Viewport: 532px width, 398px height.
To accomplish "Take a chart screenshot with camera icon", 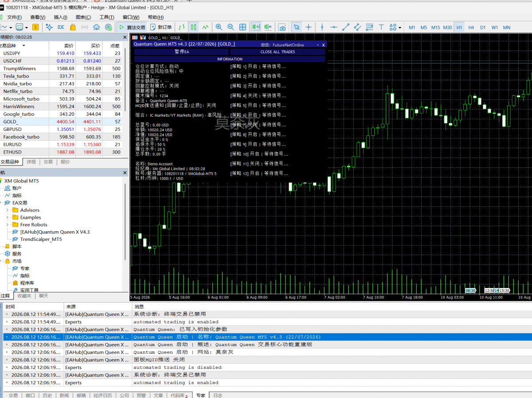I will (282, 27).
